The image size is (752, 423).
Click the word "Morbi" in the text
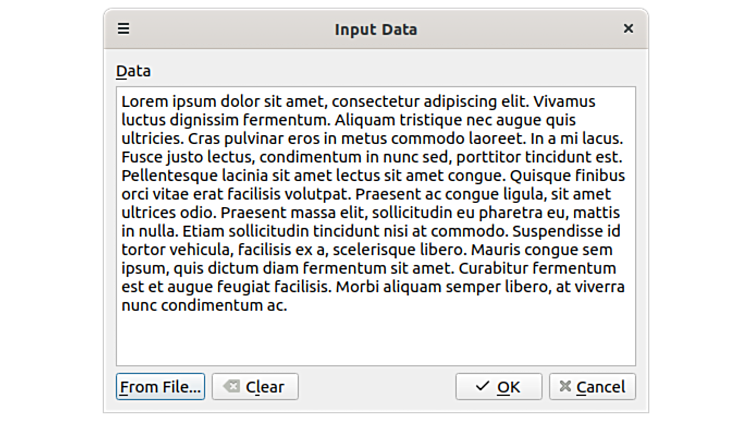point(358,287)
